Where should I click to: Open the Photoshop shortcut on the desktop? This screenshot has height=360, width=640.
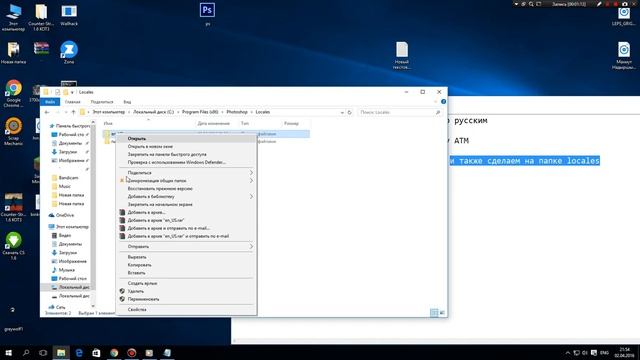(x=207, y=13)
